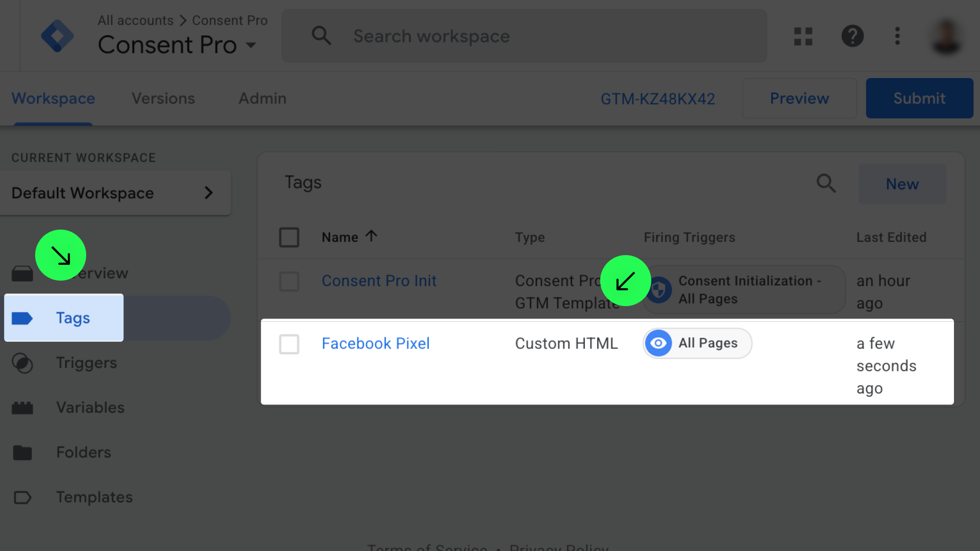This screenshot has width=980, height=551.
Task: Open the Facebook Pixel tag
Action: point(376,343)
